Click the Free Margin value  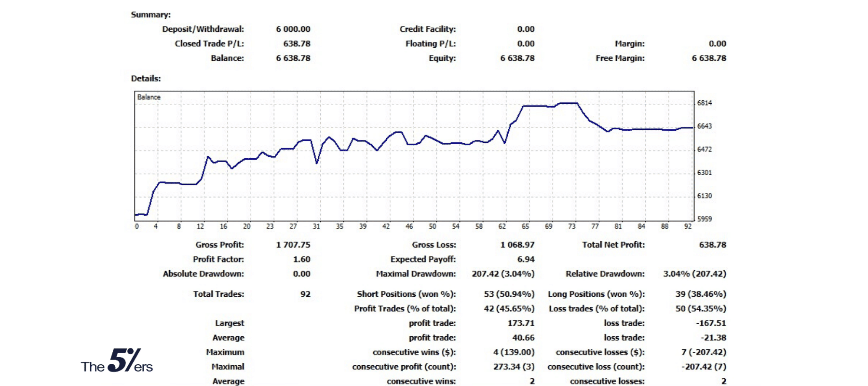(708, 58)
